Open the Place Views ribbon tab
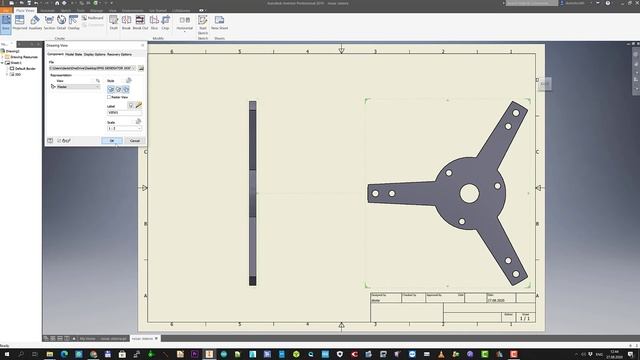This screenshot has width=640, height=360. pyautogui.click(x=25, y=11)
